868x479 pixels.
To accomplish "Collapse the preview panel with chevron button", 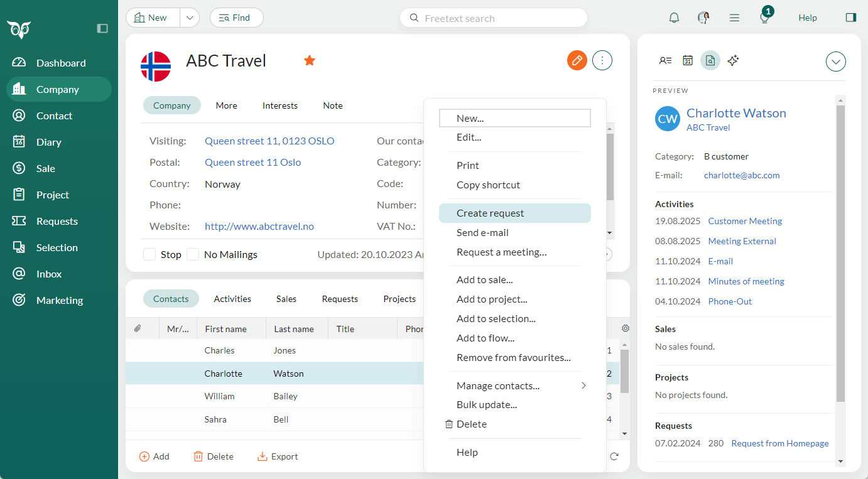I will pyautogui.click(x=835, y=62).
